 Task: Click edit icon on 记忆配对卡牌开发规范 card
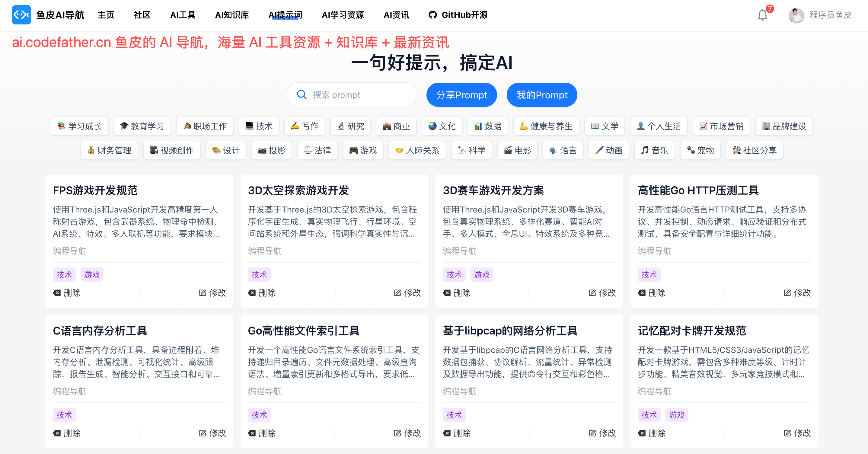pyautogui.click(x=787, y=433)
